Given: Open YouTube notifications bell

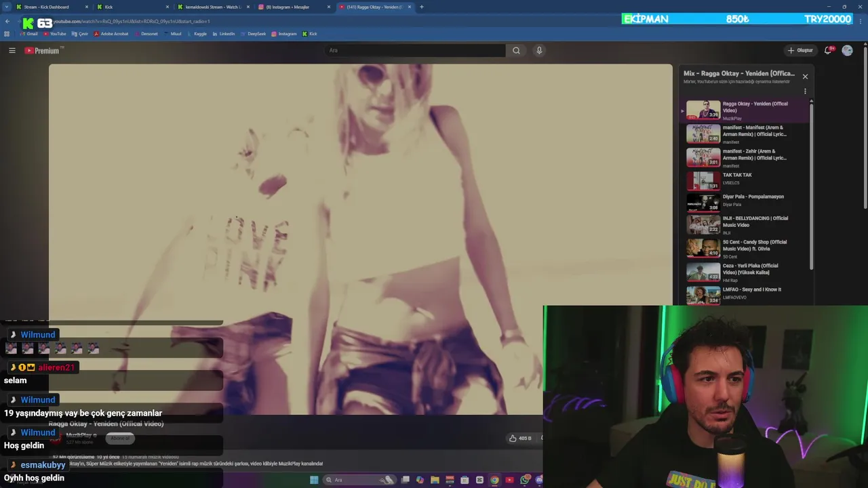Looking at the screenshot, I should [x=829, y=50].
